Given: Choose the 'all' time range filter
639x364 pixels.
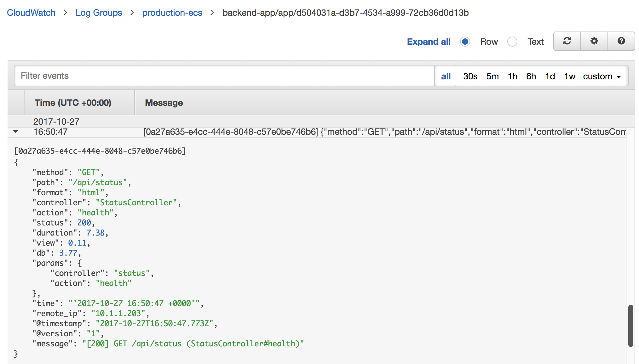Looking at the screenshot, I should (x=446, y=76).
